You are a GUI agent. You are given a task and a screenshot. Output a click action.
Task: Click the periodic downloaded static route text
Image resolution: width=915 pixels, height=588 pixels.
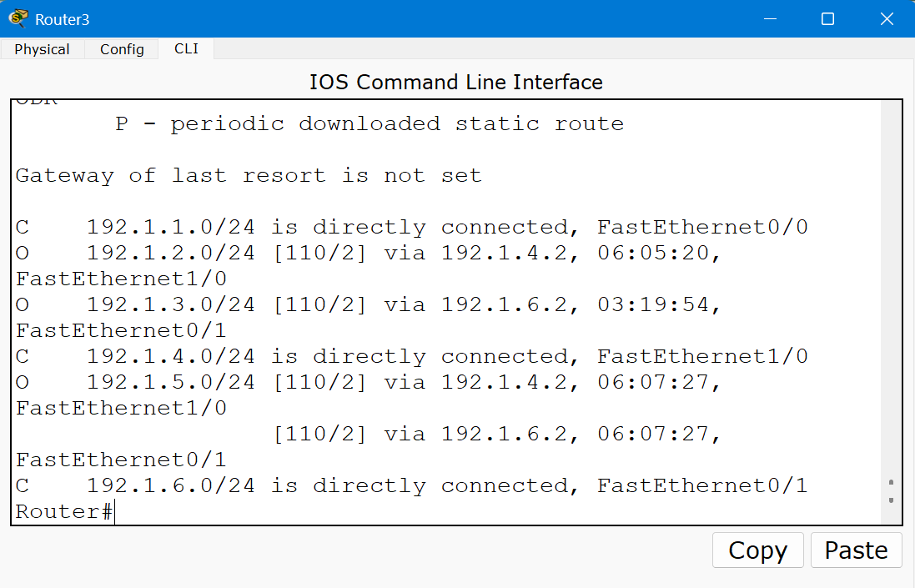point(370,123)
